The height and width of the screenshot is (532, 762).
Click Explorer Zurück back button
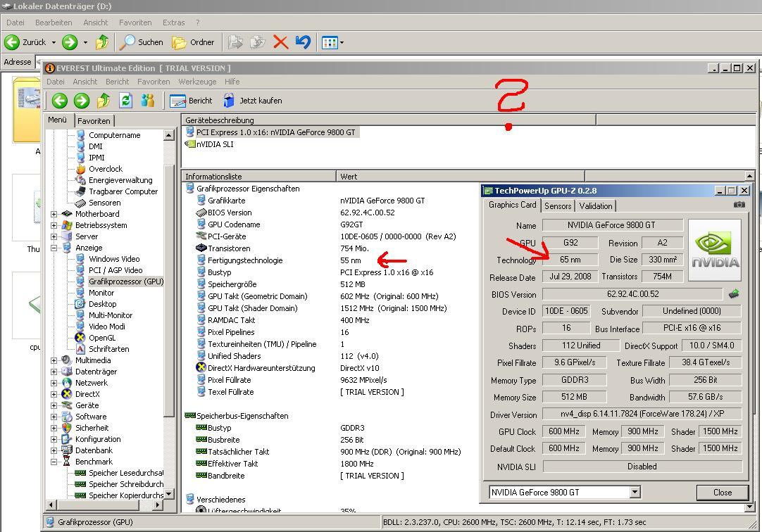[26, 42]
